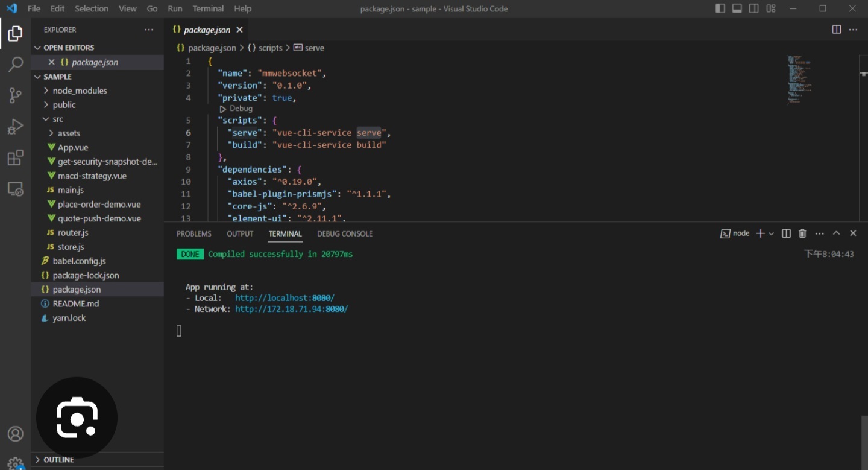This screenshot has height=470, width=868.
Task: Open the Selection menu
Action: point(92,8)
